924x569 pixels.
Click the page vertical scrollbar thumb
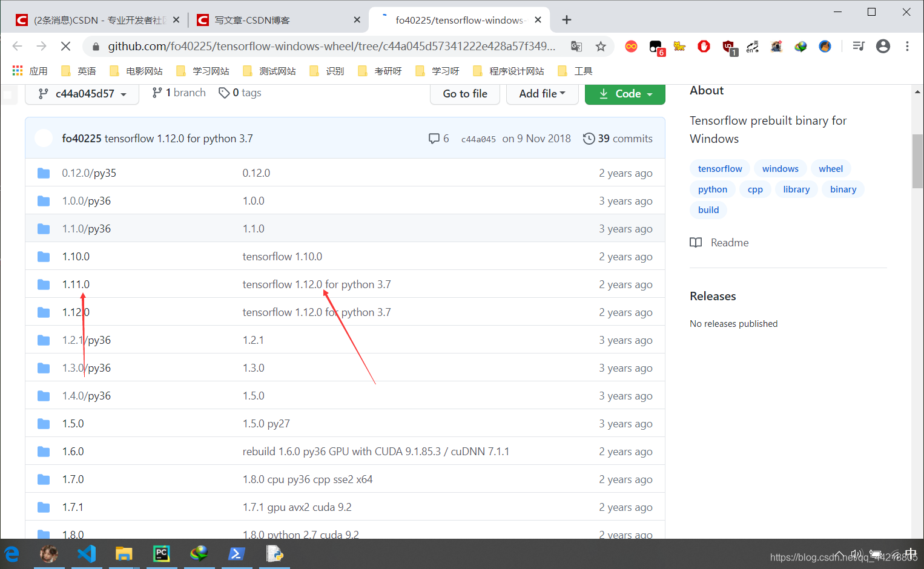point(917,161)
